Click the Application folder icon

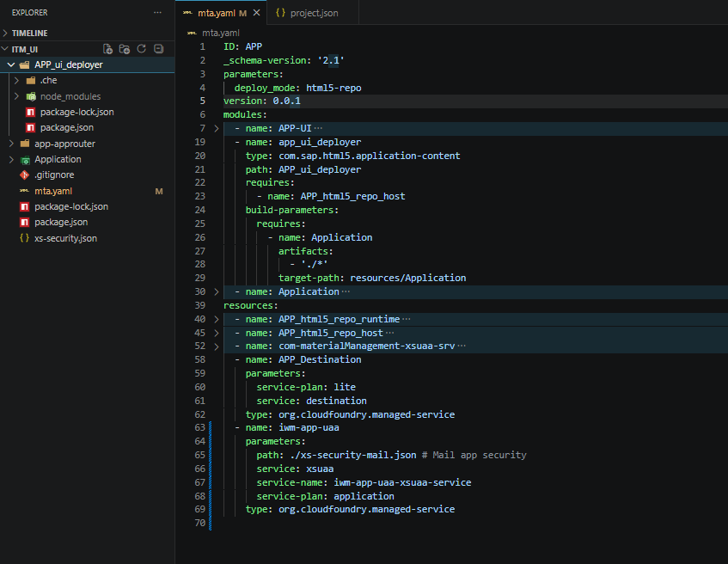pos(26,160)
